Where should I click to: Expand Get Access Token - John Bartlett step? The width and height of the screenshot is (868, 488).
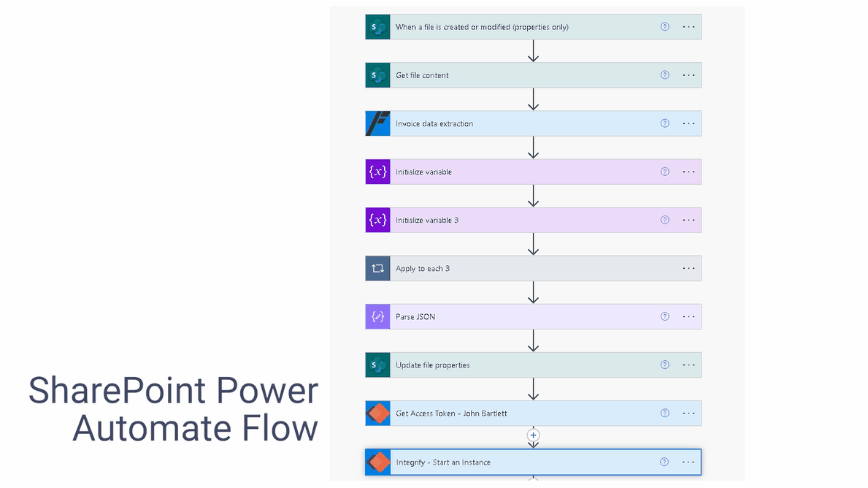pyautogui.click(x=533, y=413)
